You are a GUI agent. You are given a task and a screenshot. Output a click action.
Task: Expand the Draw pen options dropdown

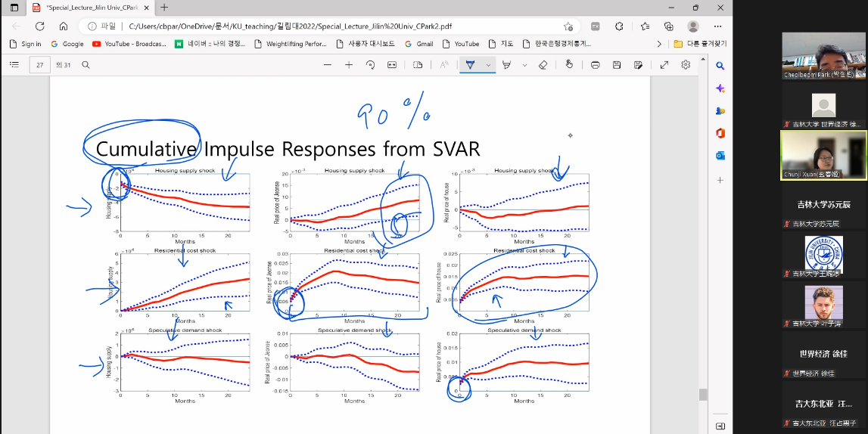[x=488, y=65]
